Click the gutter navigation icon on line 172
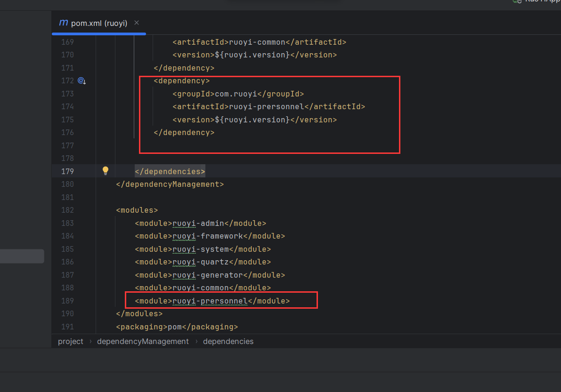The image size is (561, 392). click(x=81, y=81)
